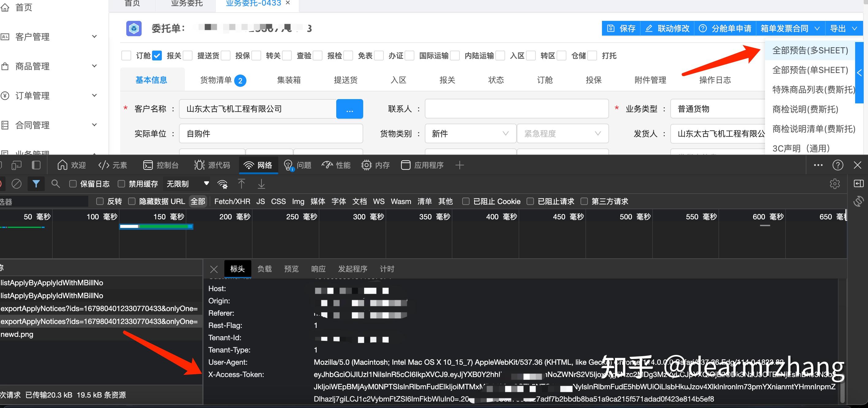Check the 第三方请求 checkbox
The height and width of the screenshot is (408, 868).
[x=584, y=201]
